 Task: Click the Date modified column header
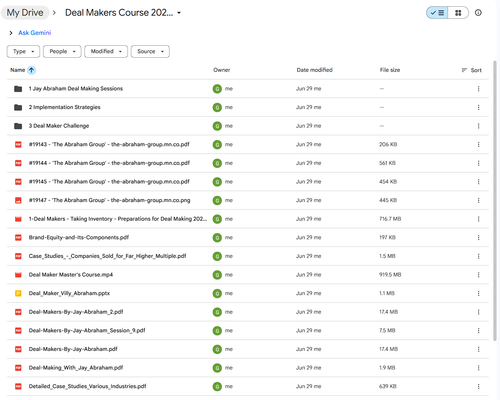tap(315, 70)
